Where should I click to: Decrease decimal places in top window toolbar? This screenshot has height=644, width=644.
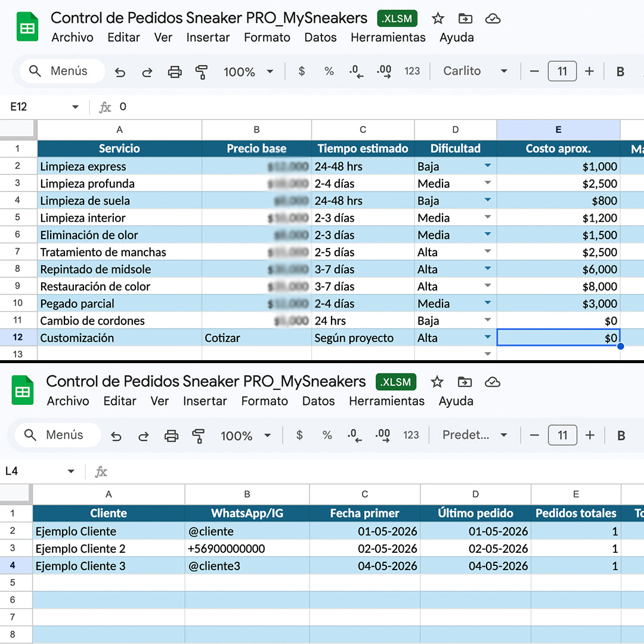click(x=356, y=72)
